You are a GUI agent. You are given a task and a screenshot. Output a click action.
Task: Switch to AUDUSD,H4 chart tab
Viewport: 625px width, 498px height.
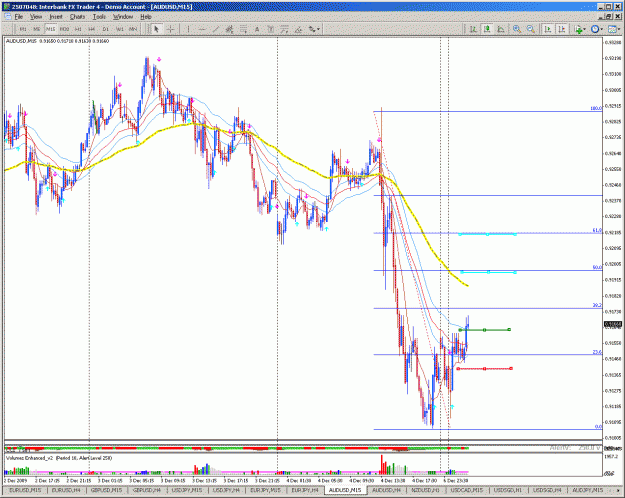pyautogui.click(x=386, y=490)
